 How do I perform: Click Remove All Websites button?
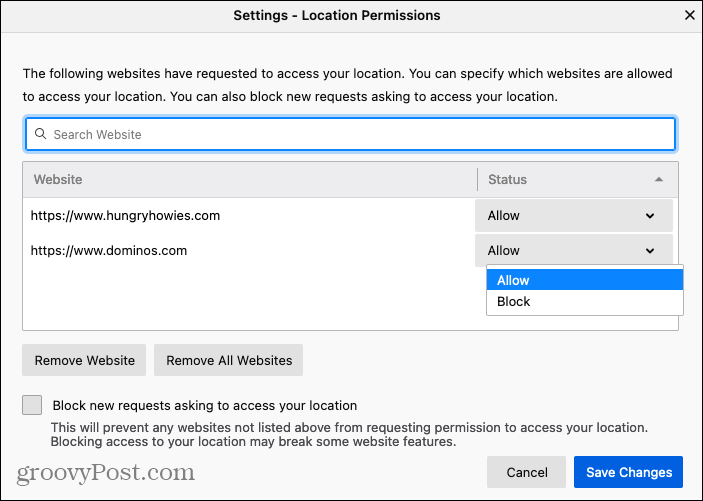tap(229, 360)
